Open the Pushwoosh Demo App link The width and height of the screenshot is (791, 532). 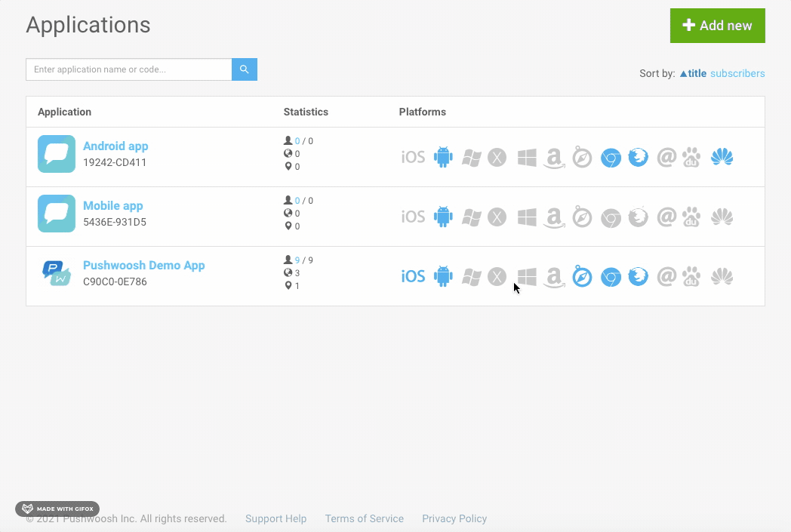tap(143, 266)
